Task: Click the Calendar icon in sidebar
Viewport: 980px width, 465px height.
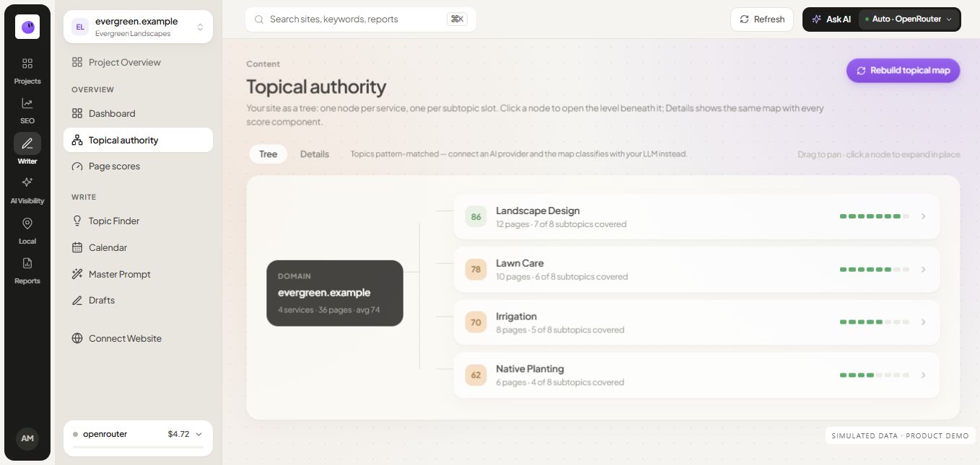Action: 77,247
